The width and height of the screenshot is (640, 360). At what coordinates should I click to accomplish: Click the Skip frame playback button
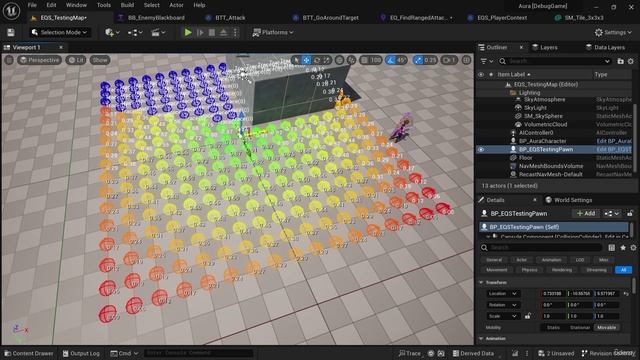tap(200, 32)
